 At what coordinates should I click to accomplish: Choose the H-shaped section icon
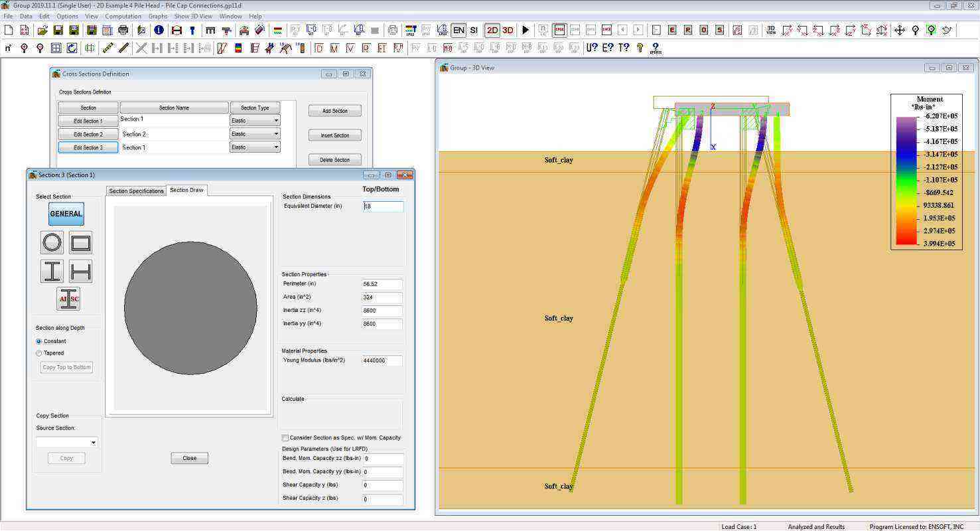click(80, 271)
